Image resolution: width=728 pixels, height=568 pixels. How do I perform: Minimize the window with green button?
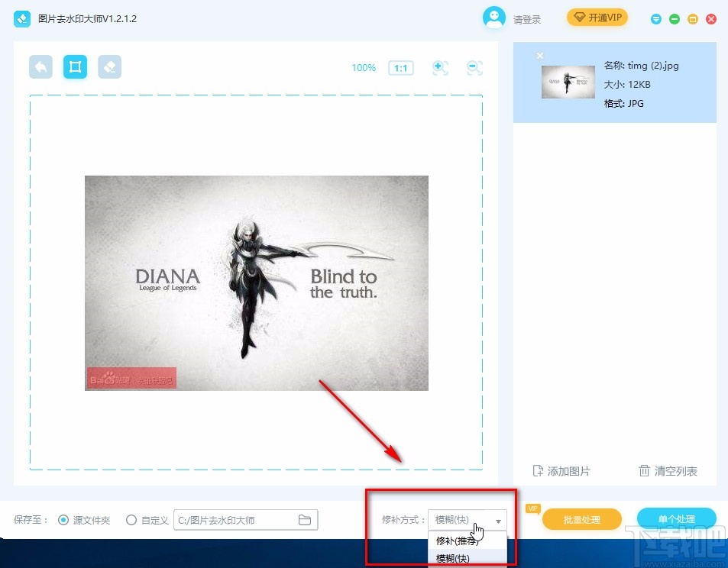pyautogui.click(x=675, y=19)
